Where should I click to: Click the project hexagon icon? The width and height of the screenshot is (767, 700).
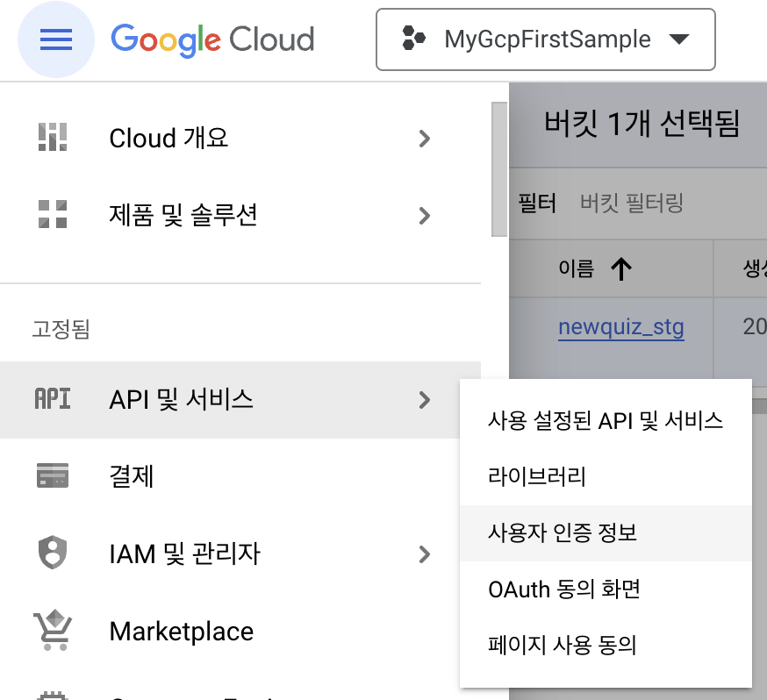(413, 39)
